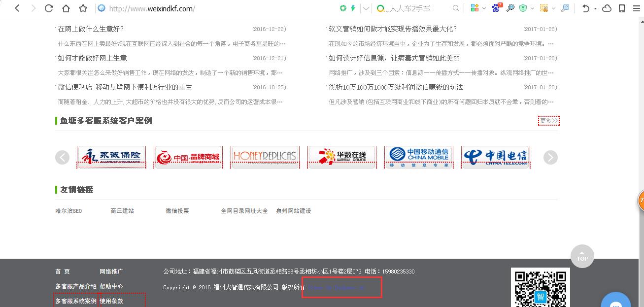The image size is (644, 307).
Task: Open footer menu 使用条款
Action: click(111, 301)
